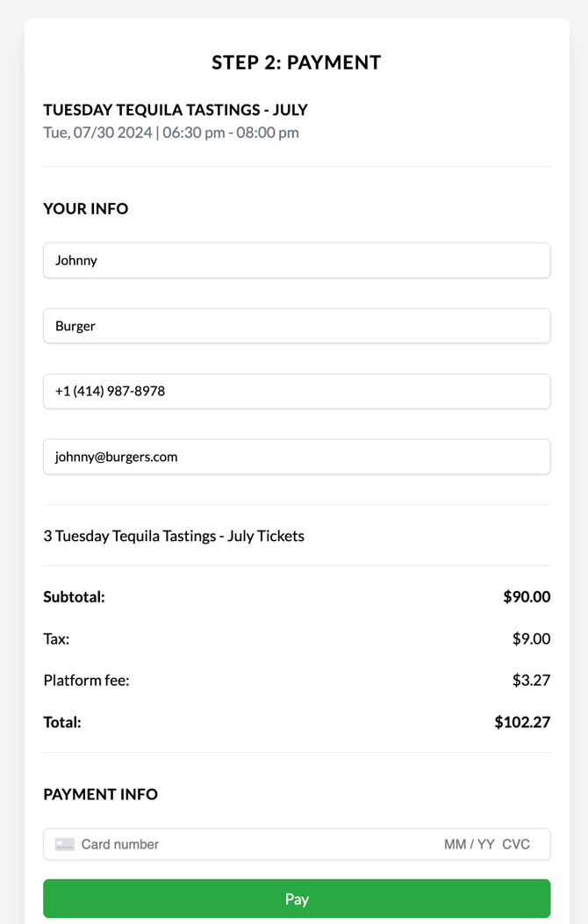The width and height of the screenshot is (588, 924).
Task: Click the CVC security code field
Action: point(516,844)
